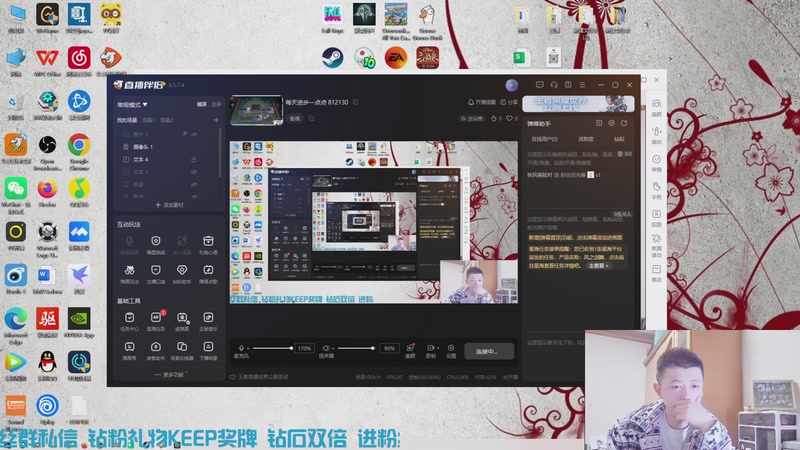Click the 去查看 link

598,266
